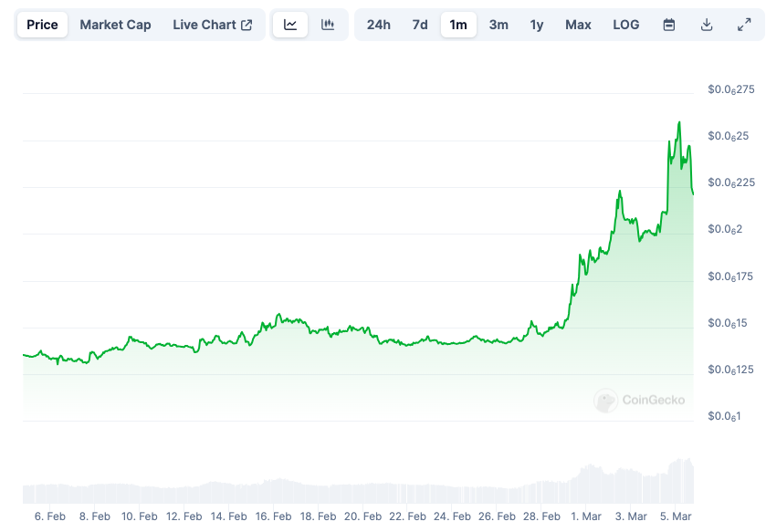
Task: Click the 28. Feb date label
Action: click(x=541, y=516)
